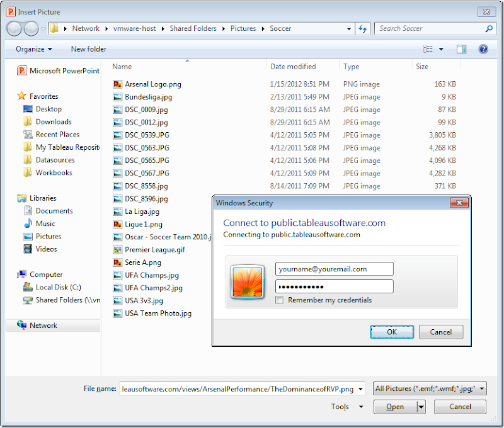This screenshot has height=428, width=504.
Task: Select the UFA Champs2.jpg file
Action: click(154, 288)
